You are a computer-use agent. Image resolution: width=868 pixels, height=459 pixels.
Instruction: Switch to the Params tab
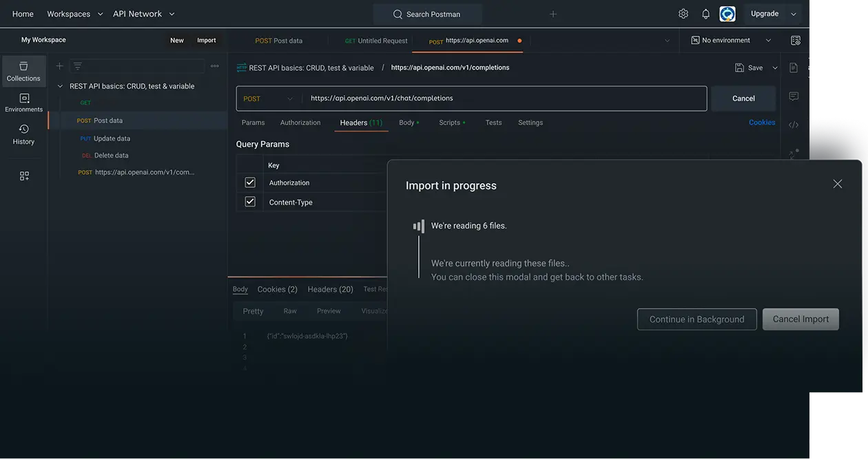254,122
